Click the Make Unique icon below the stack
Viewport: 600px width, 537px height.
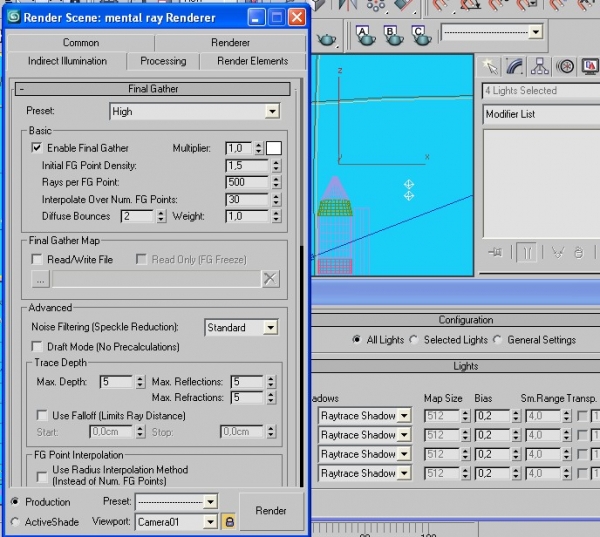pyautogui.click(x=558, y=253)
